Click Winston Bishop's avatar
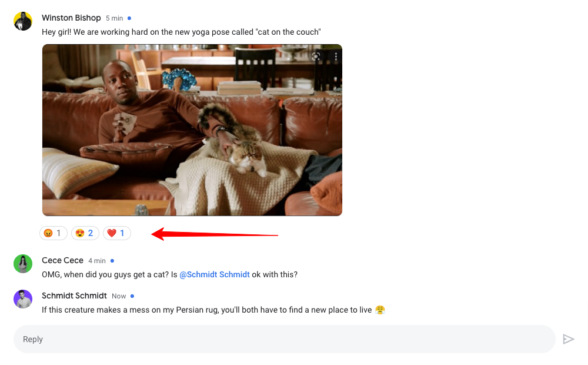Screen dimensions: 588x365 [x=23, y=21]
